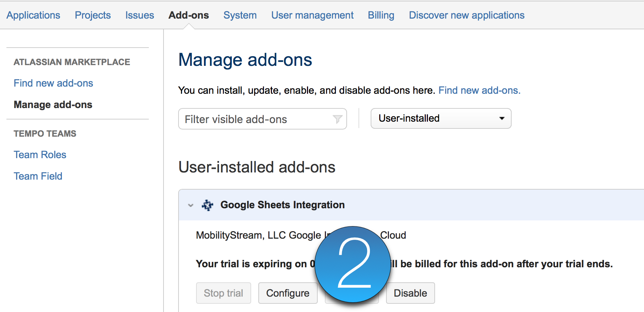Switch to the Projects tab

[93, 15]
